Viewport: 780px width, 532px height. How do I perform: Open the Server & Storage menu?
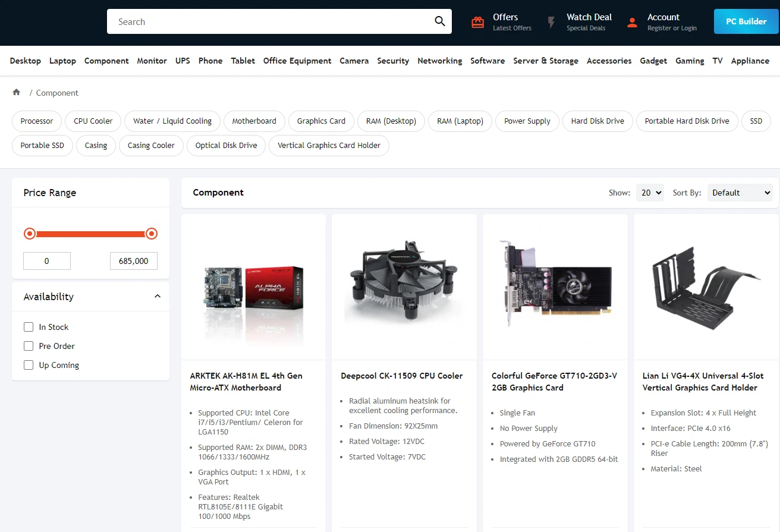point(546,61)
